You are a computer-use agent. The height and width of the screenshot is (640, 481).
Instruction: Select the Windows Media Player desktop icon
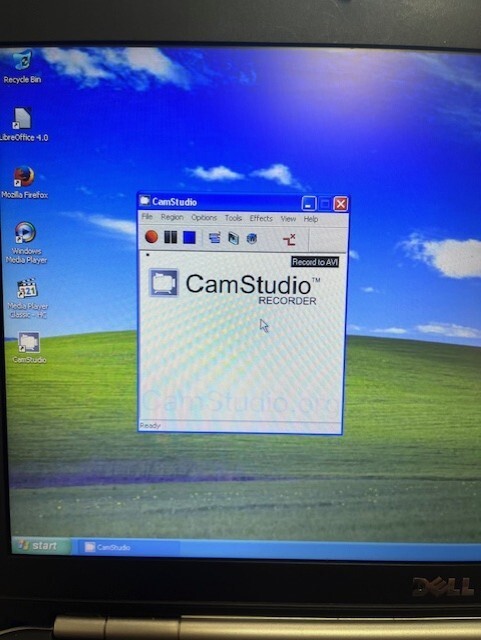(26, 243)
